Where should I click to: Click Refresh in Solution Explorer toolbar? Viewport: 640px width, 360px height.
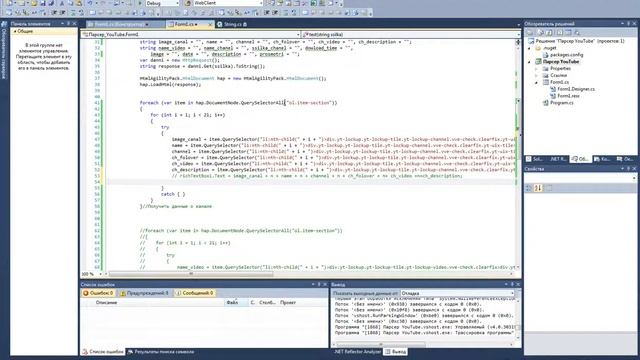pos(549,32)
